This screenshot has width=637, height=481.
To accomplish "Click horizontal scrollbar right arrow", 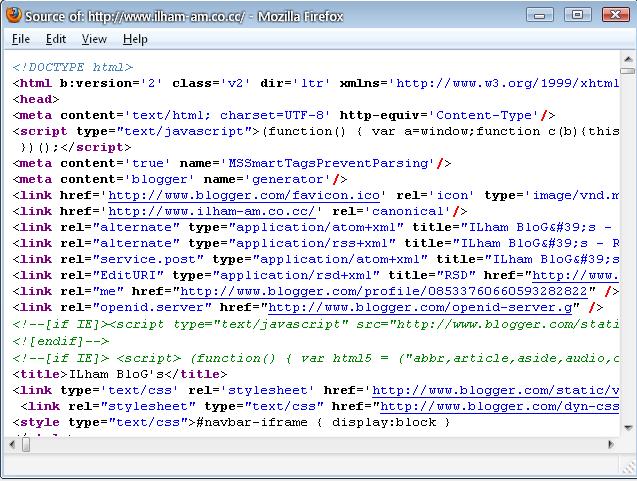I will point(611,444).
